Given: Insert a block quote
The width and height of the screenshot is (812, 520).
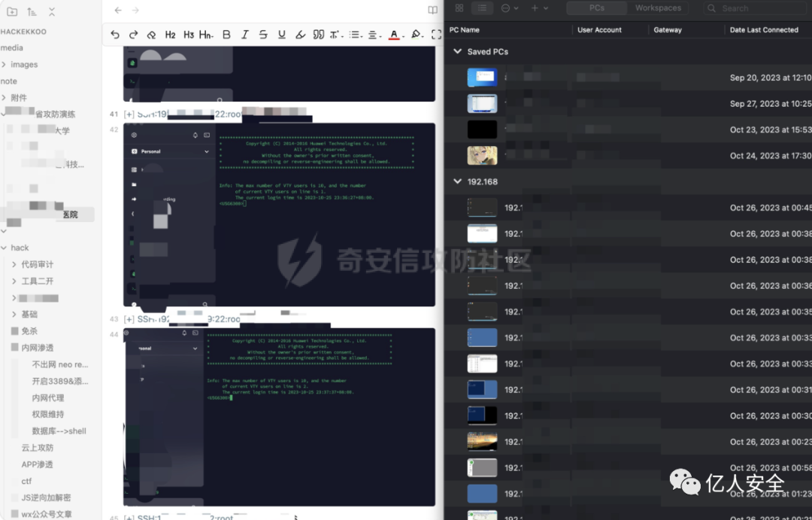Looking at the screenshot, I should (x=319, y=35).
